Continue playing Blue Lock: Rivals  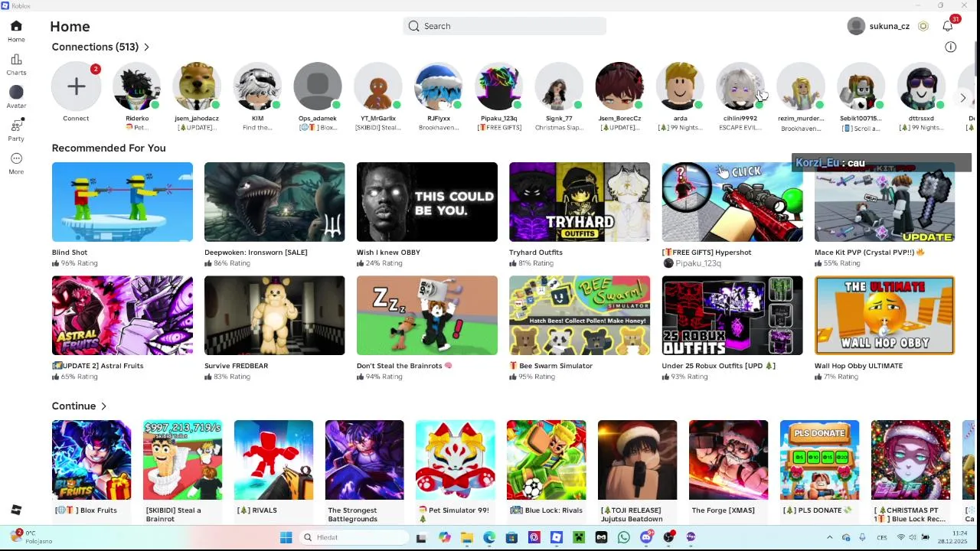pos(546,460)
